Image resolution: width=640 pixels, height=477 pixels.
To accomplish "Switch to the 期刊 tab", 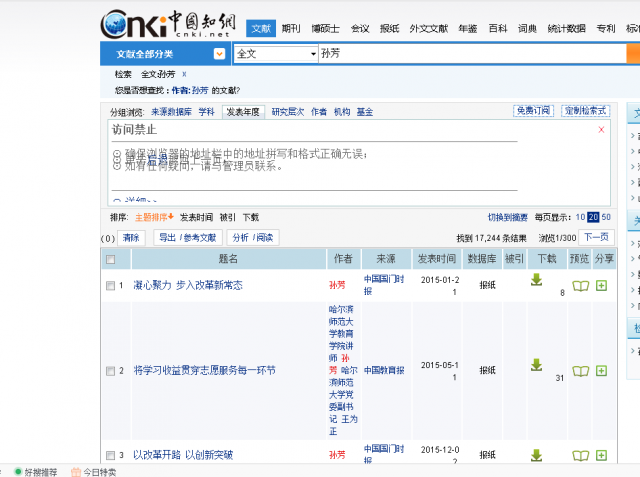I will coord(291,29).
